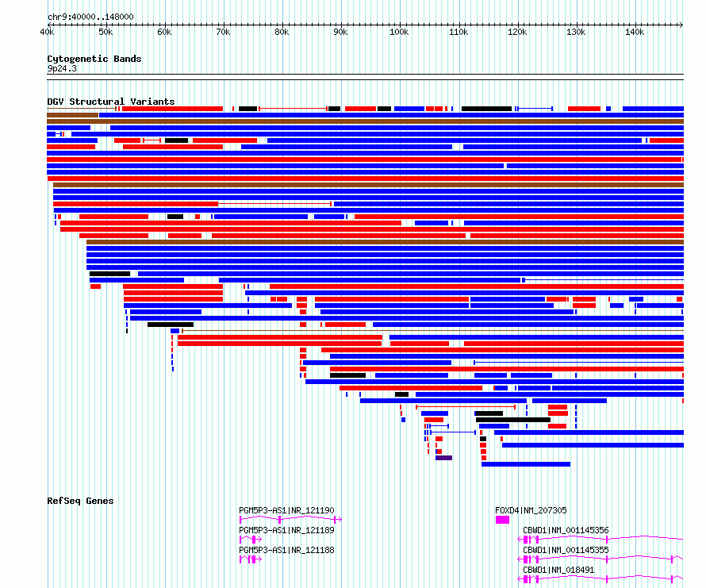Image resolution: width=706 pixels, height=588 pixels.
Task: Click the 100k ruler tick label
Action: click(399, 32)
